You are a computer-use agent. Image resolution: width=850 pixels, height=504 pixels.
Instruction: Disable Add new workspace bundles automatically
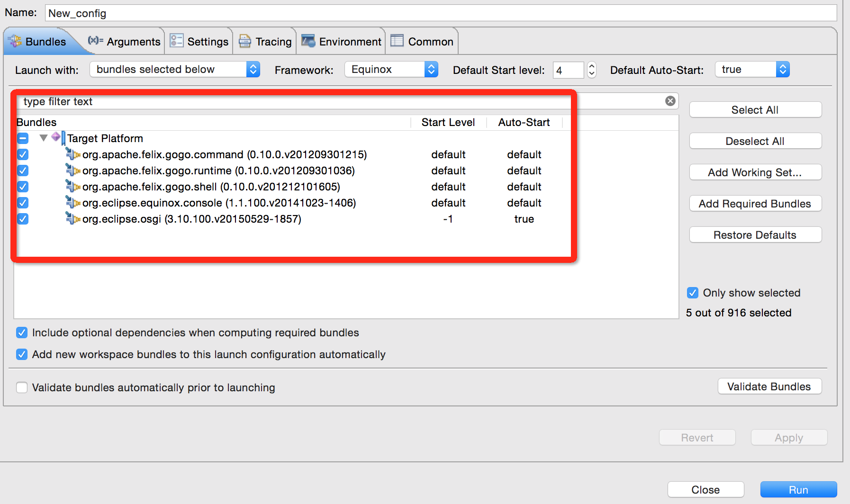pos(22,354)
